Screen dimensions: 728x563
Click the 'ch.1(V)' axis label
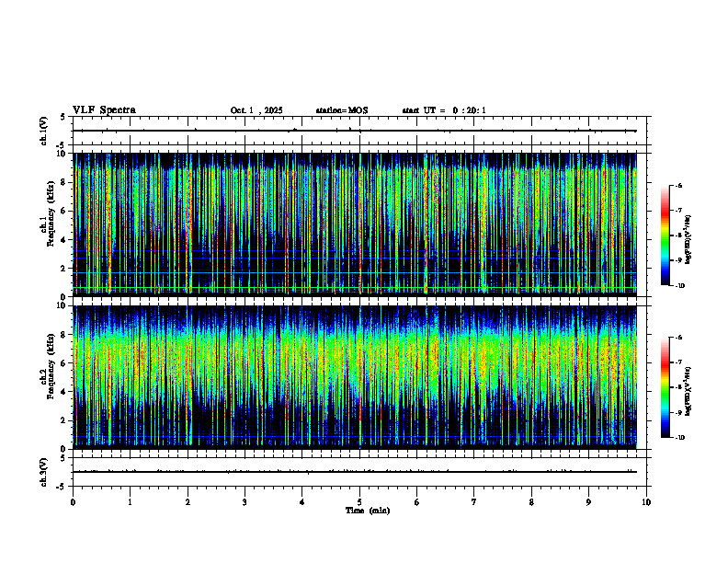[x=43, y=131]
